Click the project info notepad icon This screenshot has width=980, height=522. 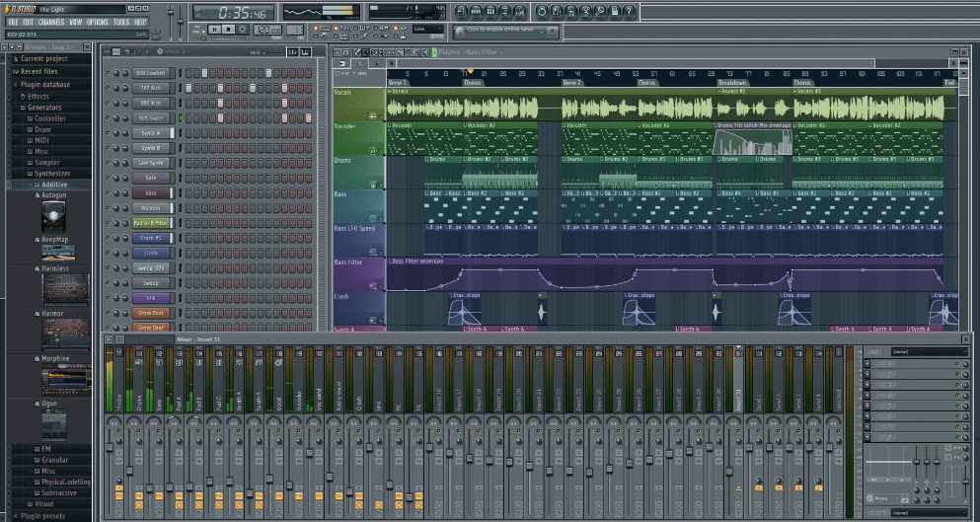coord(615,11)
